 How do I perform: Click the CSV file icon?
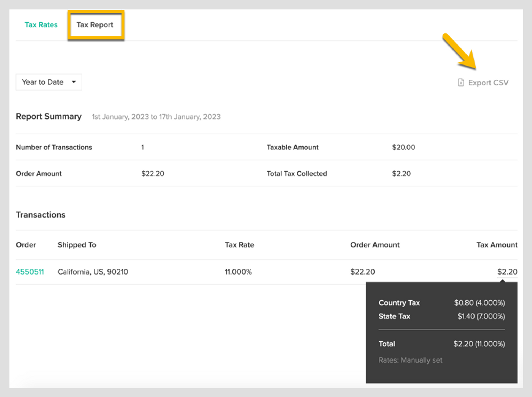point(461,83)
